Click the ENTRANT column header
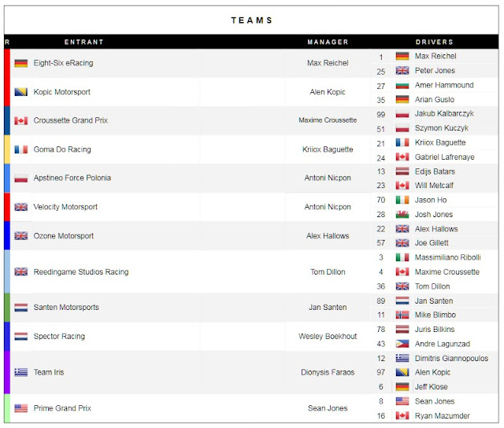Viewport: 504px width, 428px height. pos(84,42)
